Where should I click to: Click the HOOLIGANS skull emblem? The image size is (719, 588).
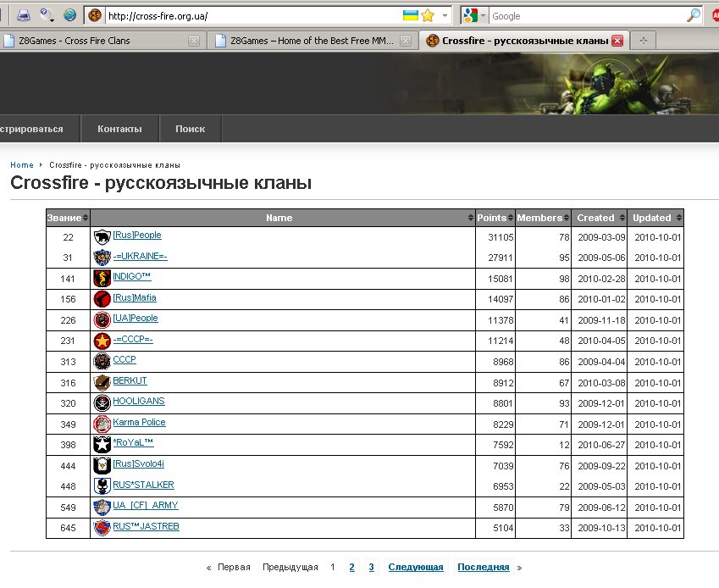pyautogui.click(x=102, y=403)
